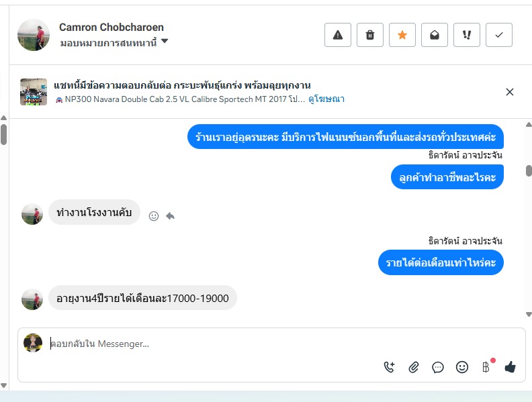React to "ทำงานโรงงานคับ" message with emoji
Viewport: 532px width, 402px height.
pyautogui.click(x=154, y=216)
